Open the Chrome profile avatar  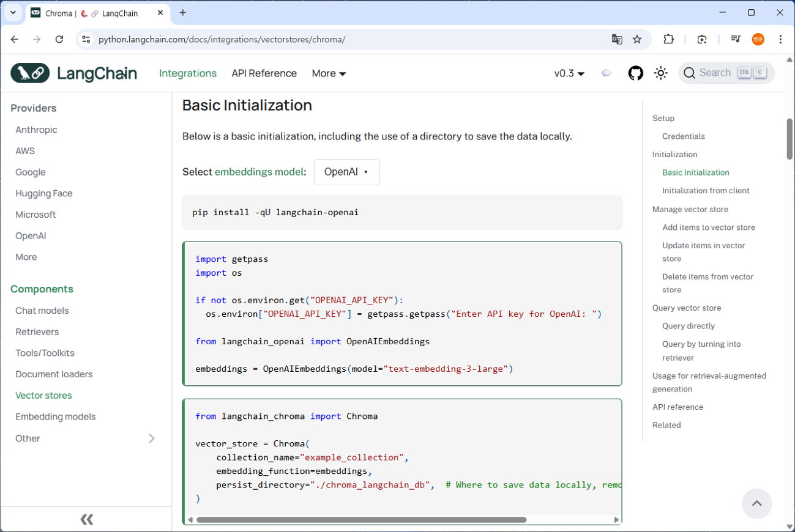click(x=758, y=39)
